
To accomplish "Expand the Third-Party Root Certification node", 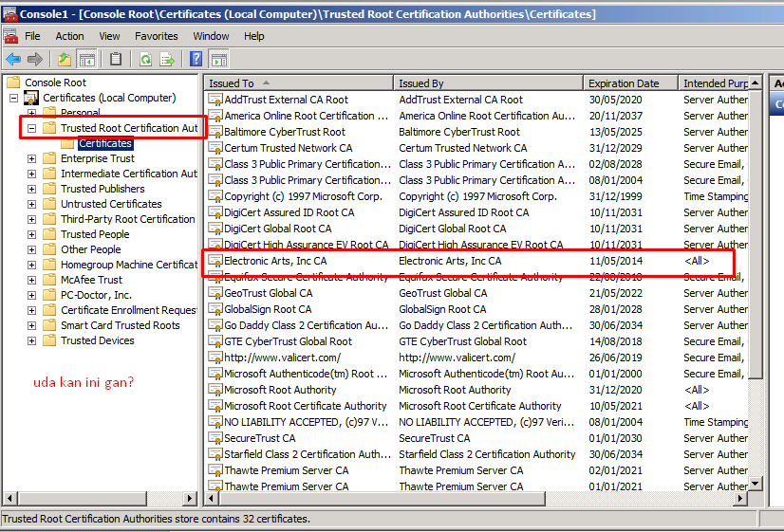I will point(32,219).
